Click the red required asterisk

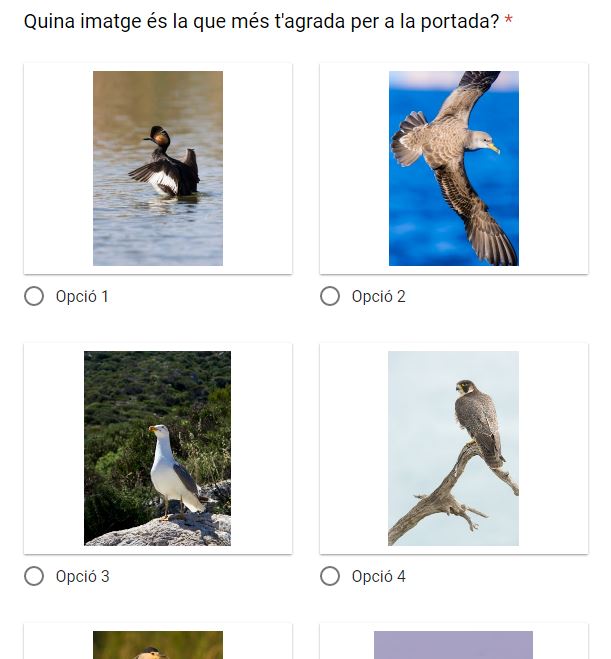(508, 19)
